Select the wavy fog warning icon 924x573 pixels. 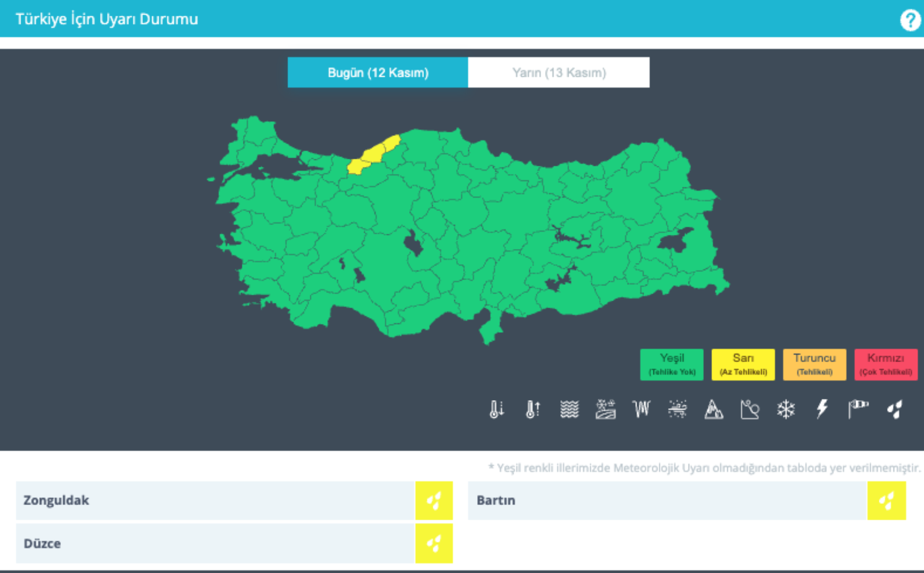[x=569, y=409]
